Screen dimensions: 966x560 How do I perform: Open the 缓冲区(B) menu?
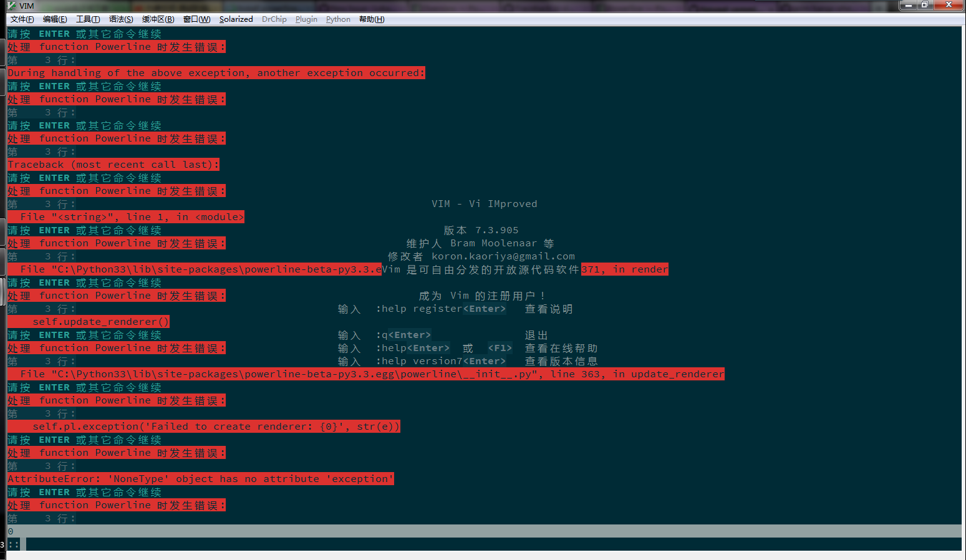(x=158, y=19)
